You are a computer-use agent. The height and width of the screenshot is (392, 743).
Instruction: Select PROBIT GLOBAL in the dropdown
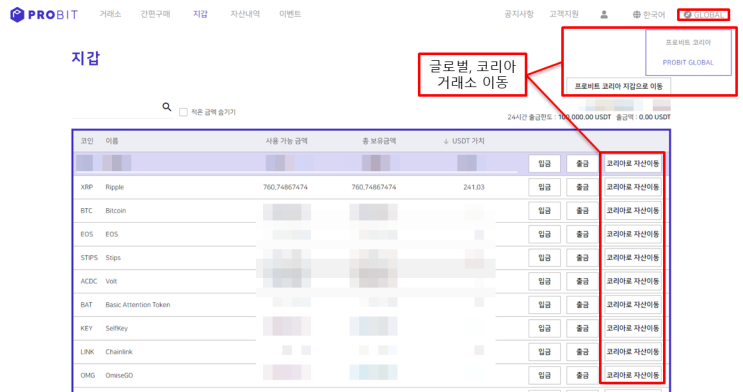[688, 63]
